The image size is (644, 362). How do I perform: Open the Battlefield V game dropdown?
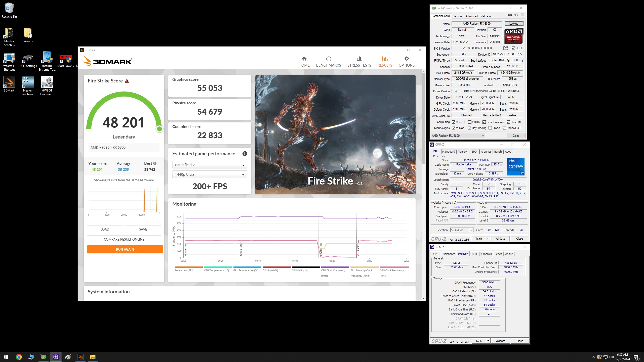tap(210, 165)
